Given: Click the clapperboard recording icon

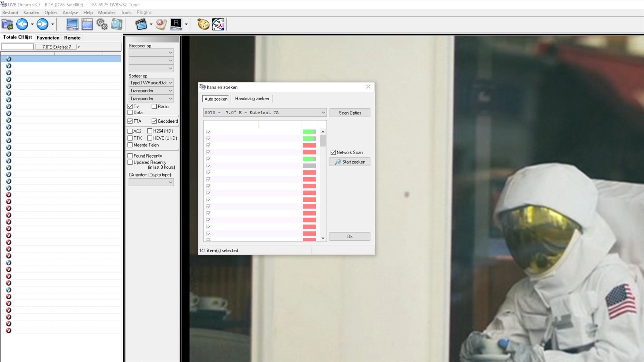Looking at the screenshot, I should click(141, 24).
